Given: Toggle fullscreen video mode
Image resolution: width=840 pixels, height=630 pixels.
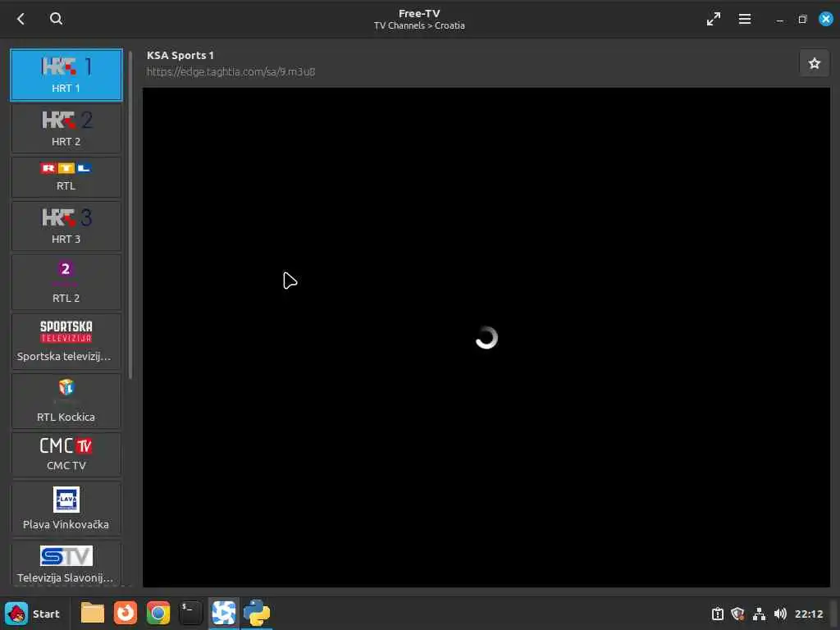Looking at the screenshot, I should tap(713, 20).
